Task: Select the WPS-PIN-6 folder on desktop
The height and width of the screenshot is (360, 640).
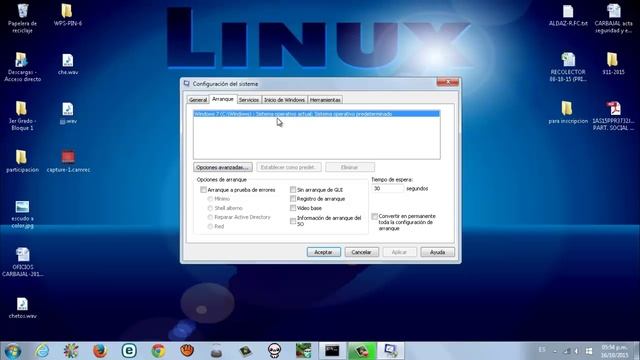Action: 68,15
